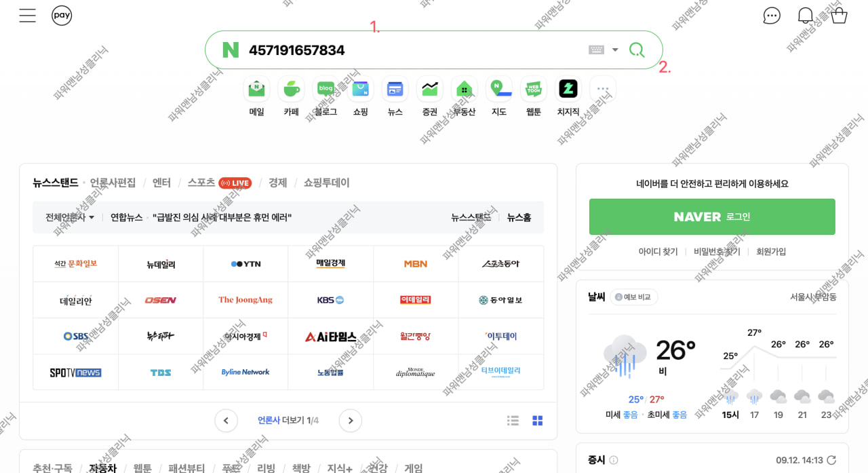The height and width of the screenshot is (473, 868).
Task: Open the shopping cart icon
Action: (839, 16)
